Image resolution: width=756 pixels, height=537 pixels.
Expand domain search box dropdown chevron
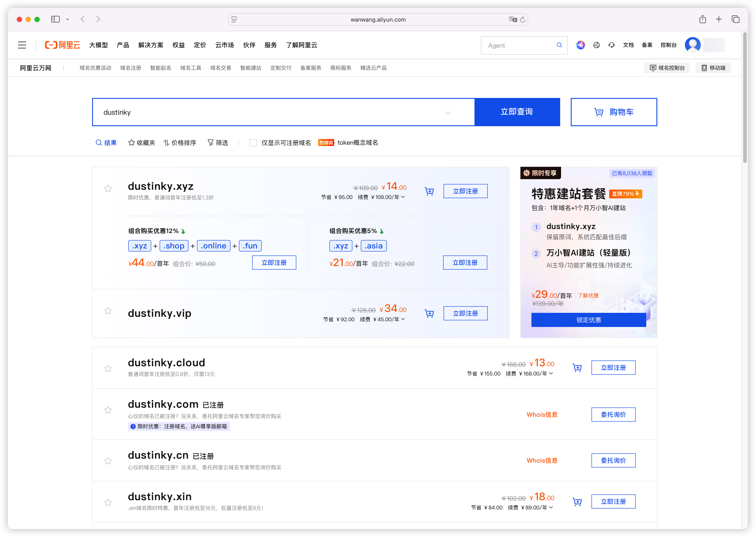point(448,113)
